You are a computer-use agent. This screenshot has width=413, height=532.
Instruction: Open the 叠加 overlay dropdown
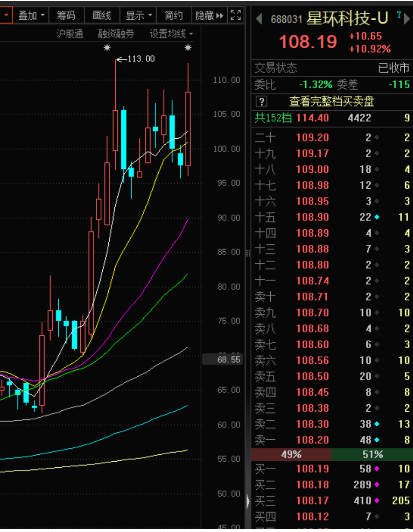[x=32, y=16]
